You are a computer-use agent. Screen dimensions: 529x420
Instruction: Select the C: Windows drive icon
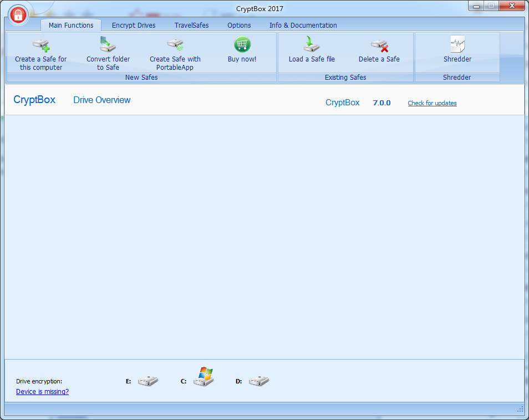pyautogui.click(x=204, y=377)
